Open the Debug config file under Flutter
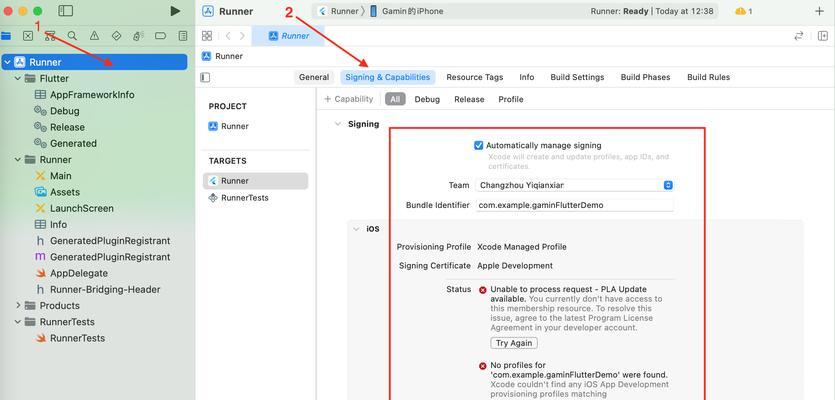Viewport: 835px width, 400px height. click(56, 111)
